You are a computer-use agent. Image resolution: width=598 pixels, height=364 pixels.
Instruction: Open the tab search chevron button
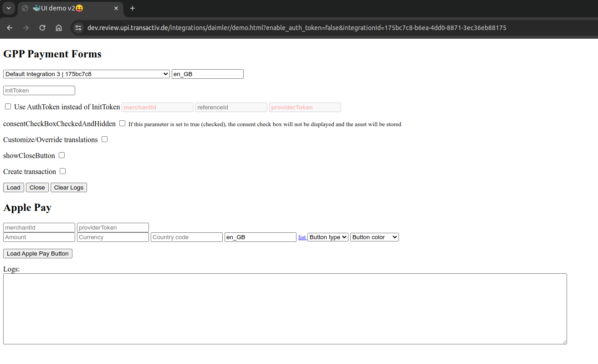click(x=8, y=8)
